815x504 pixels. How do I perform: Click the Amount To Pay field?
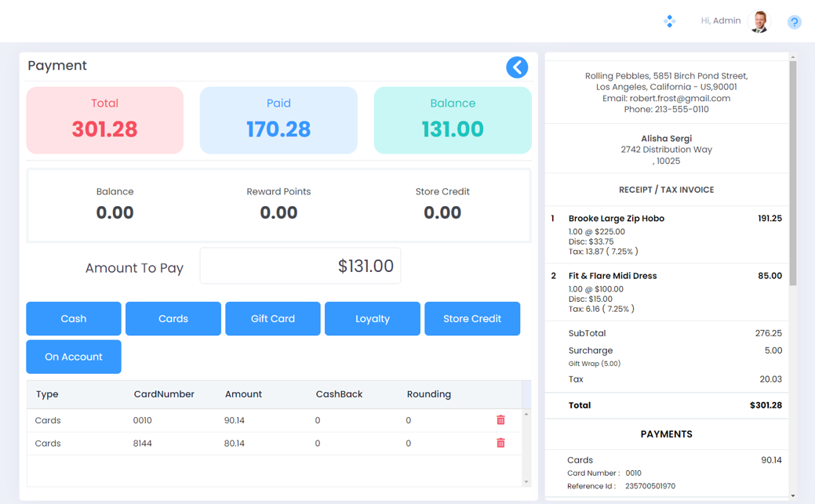pos(300,267)
